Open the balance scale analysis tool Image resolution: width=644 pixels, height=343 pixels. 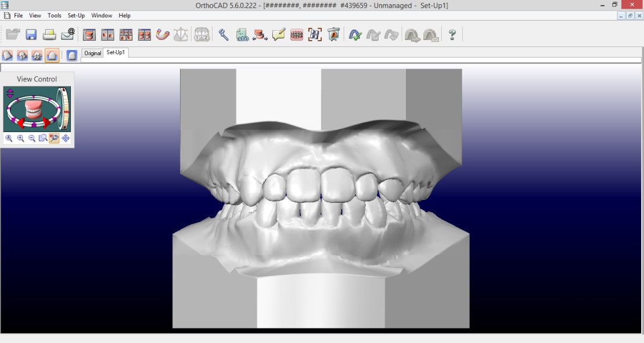181,35
